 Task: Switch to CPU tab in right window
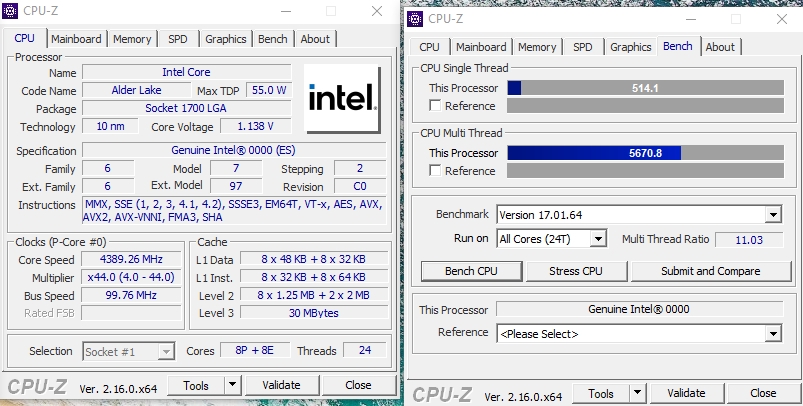point(429,47)
